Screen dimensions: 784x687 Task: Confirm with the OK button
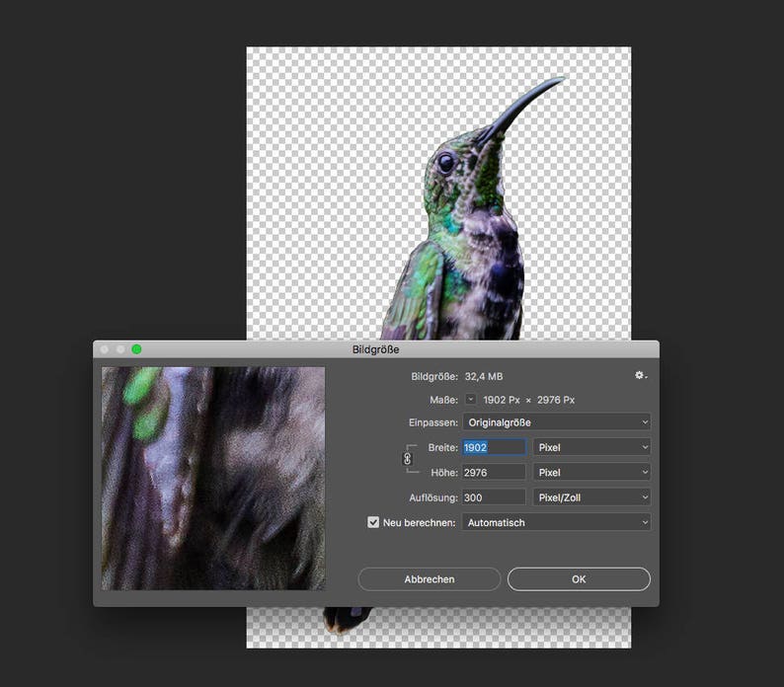click(579, 579)
